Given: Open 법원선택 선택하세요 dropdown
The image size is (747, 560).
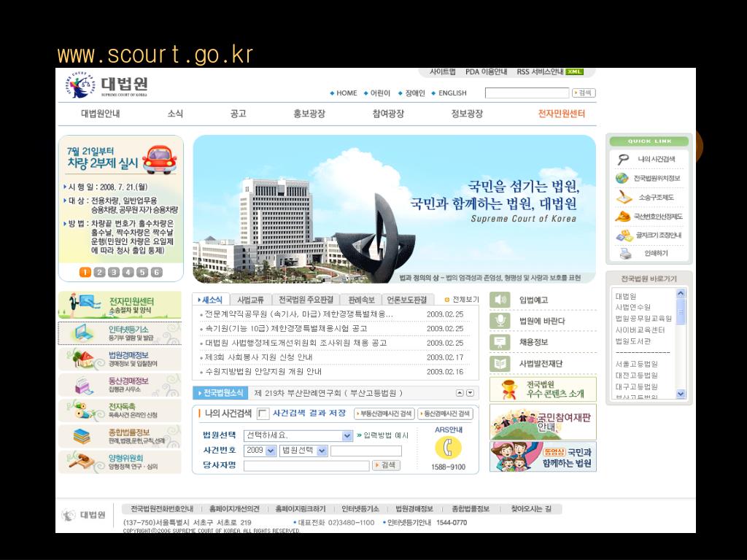Looking at the screenshot, I should click(298, 435).
